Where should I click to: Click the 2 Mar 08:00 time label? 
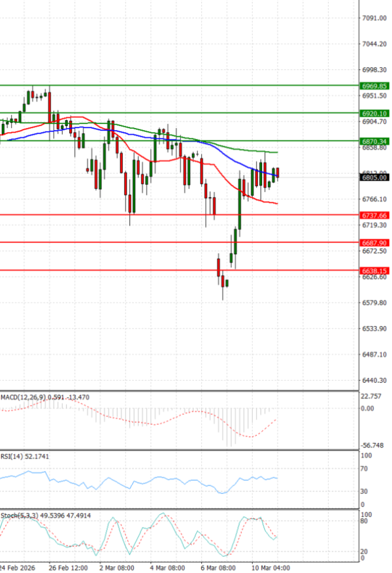117,568
